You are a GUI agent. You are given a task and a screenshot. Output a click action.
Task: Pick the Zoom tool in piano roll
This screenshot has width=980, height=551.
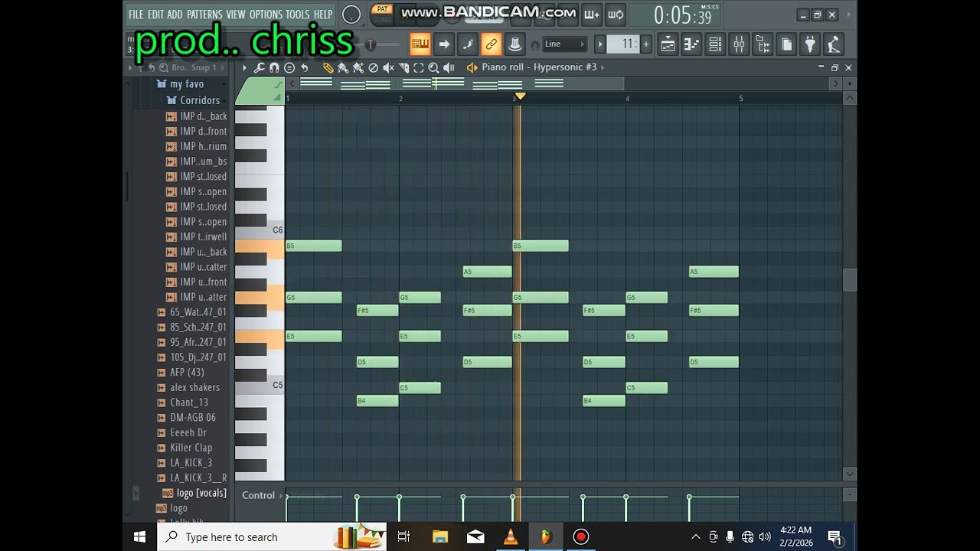433,67
